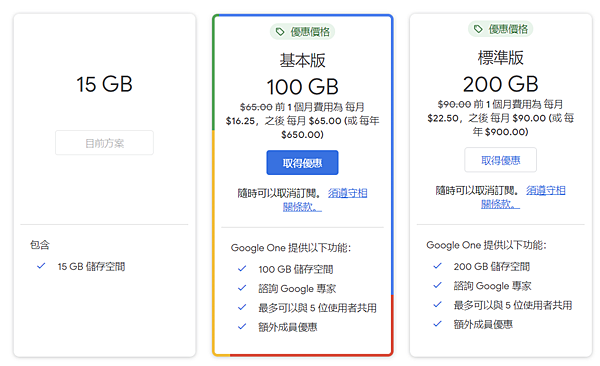Click the 標準版 pricing text with $22.50
Viewport: 600px width, 366px height.
501,118
